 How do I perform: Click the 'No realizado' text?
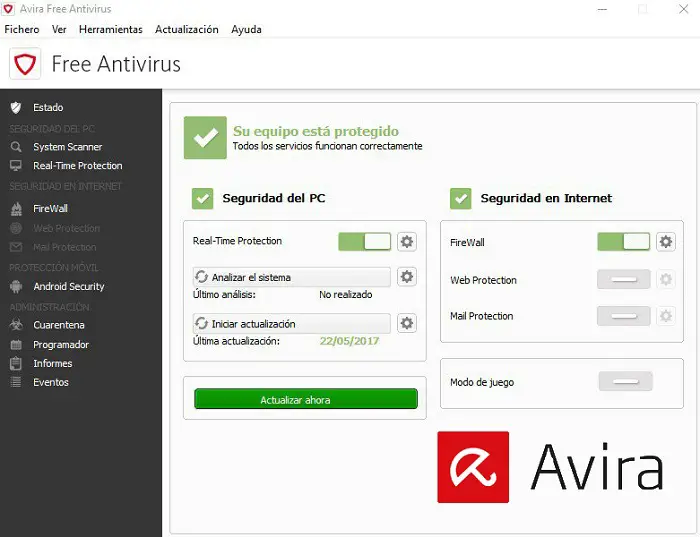346,295
